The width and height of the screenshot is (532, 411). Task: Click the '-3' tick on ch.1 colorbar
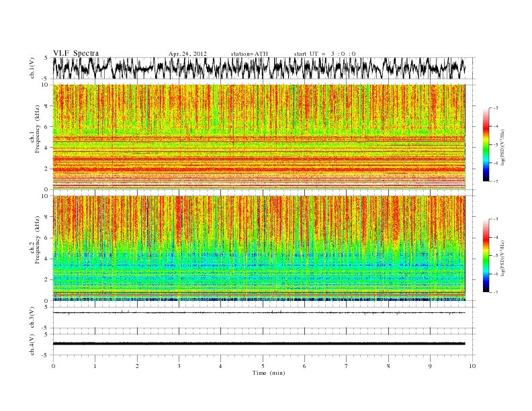click(x=496, y=108)
